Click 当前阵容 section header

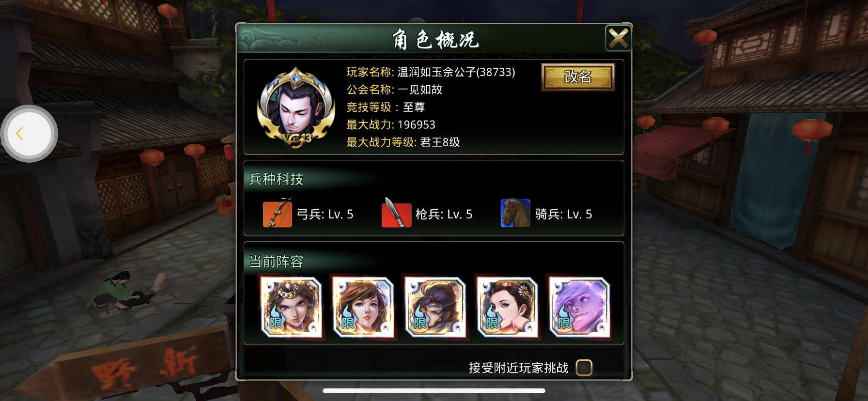(276, 262)
